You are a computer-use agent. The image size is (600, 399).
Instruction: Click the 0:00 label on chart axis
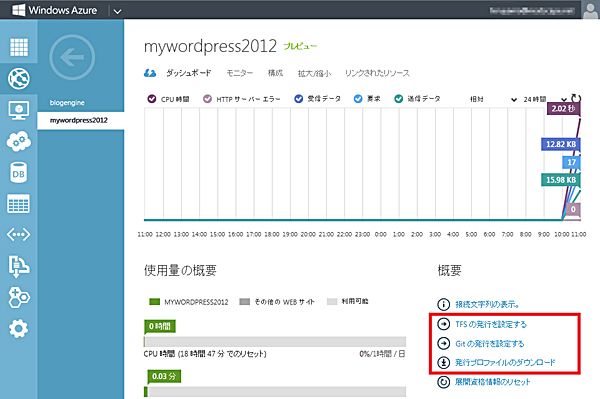[x=380, y=234]
